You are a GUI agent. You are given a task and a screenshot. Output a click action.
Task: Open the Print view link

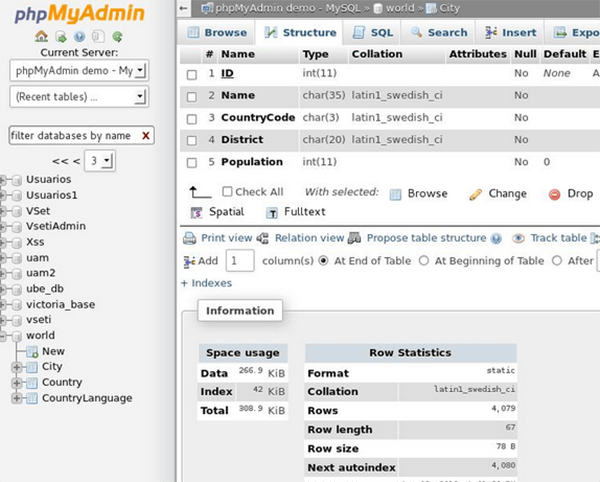(227, 238)
